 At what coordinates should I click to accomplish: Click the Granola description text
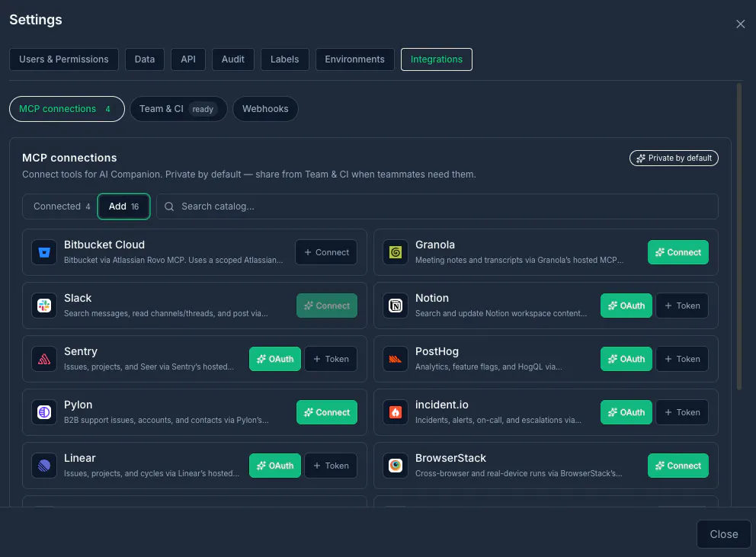coord(519,260)
